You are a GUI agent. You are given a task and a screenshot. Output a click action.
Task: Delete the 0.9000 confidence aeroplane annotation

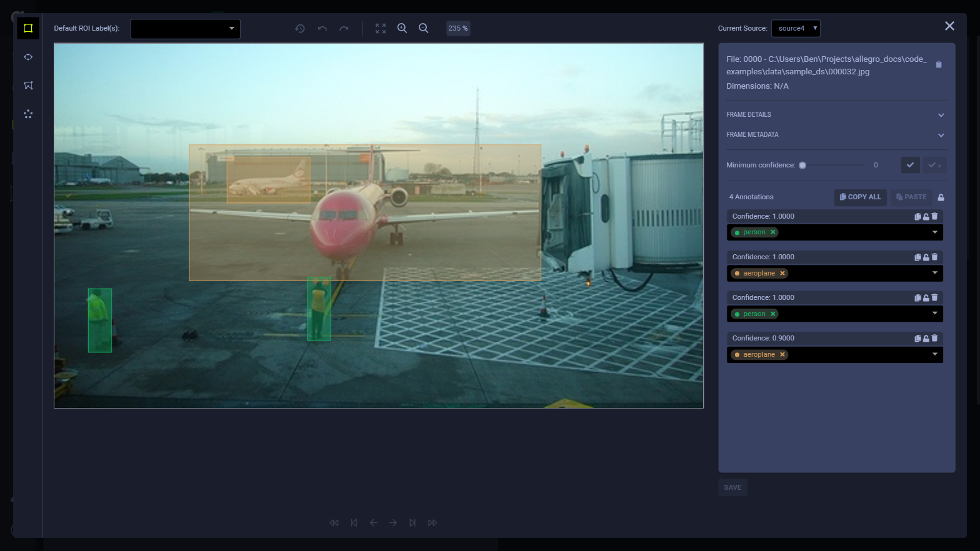pyautogui.click(x=934, y=338)
